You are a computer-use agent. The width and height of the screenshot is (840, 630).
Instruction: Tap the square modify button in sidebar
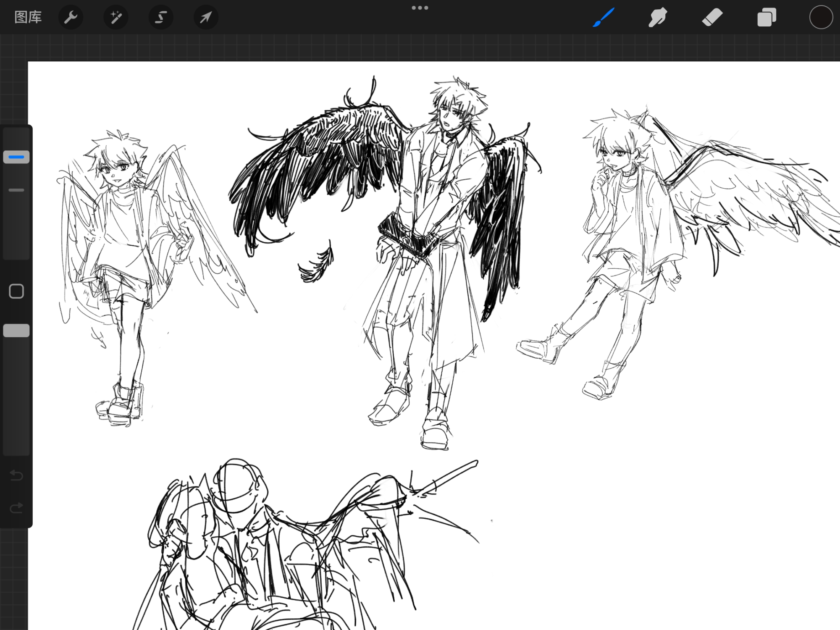pyautogui.click(x=16, y=291)
